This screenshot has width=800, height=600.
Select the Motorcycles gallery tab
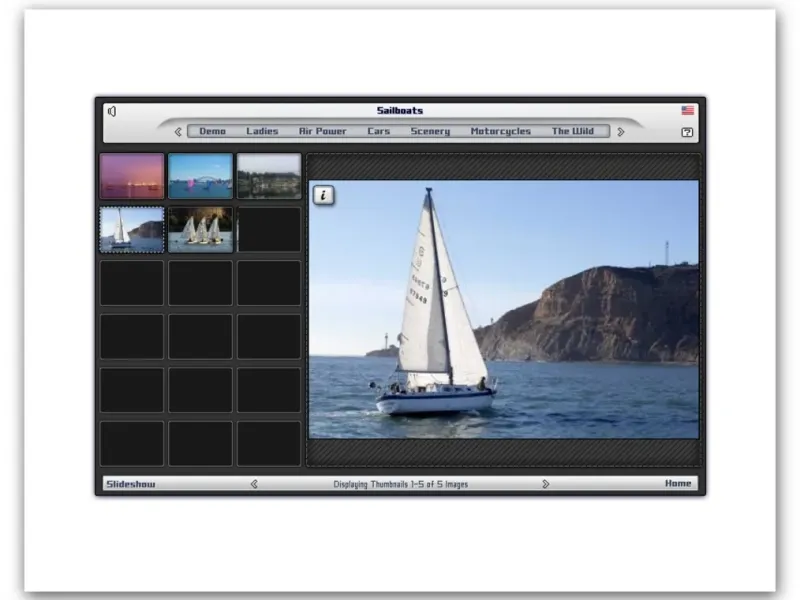501,131
